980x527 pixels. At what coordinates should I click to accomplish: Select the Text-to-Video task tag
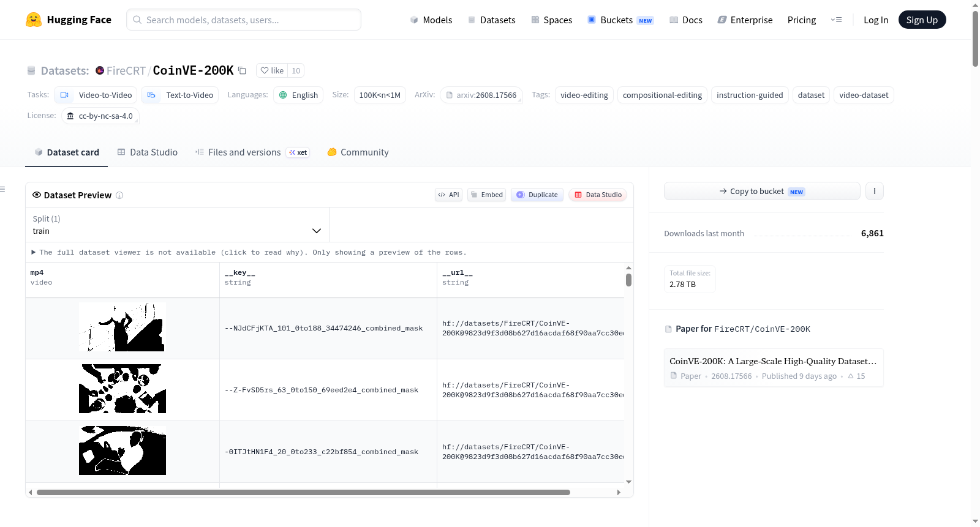(x=180, y=95)
